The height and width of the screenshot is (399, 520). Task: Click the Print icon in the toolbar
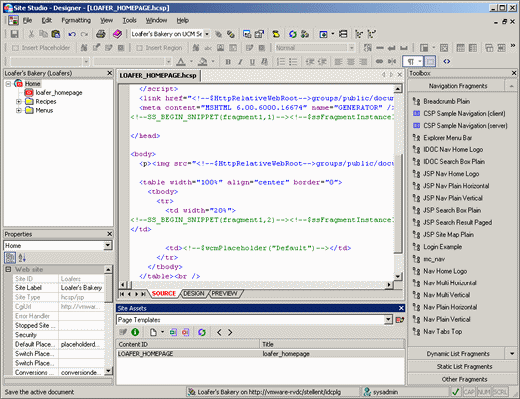(101, 34)
